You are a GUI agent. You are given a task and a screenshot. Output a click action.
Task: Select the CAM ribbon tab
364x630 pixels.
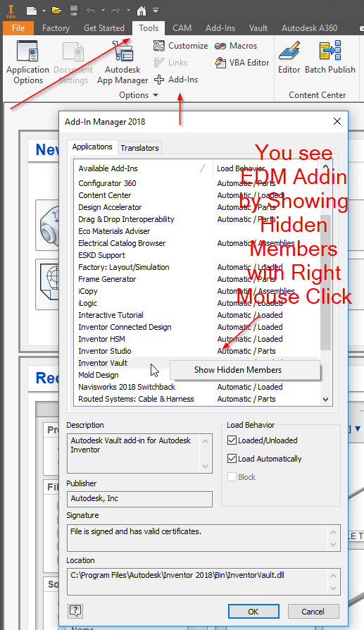[182, 28]
